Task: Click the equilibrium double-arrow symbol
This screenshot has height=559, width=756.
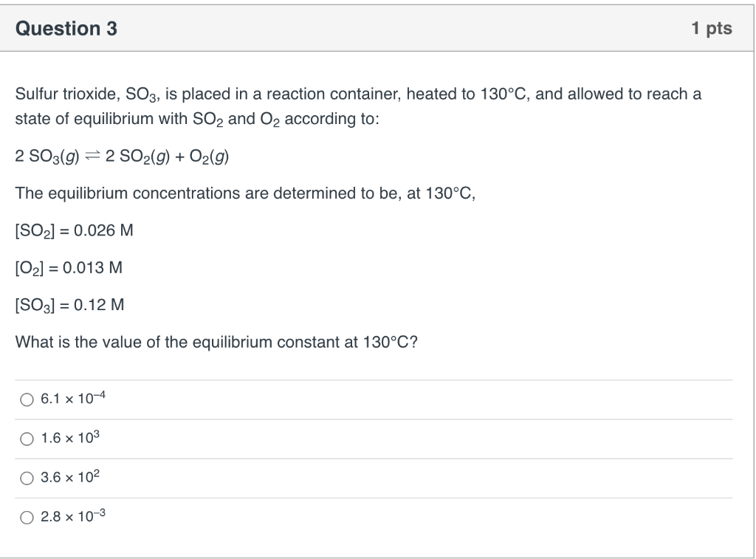Action: (92, 156)
